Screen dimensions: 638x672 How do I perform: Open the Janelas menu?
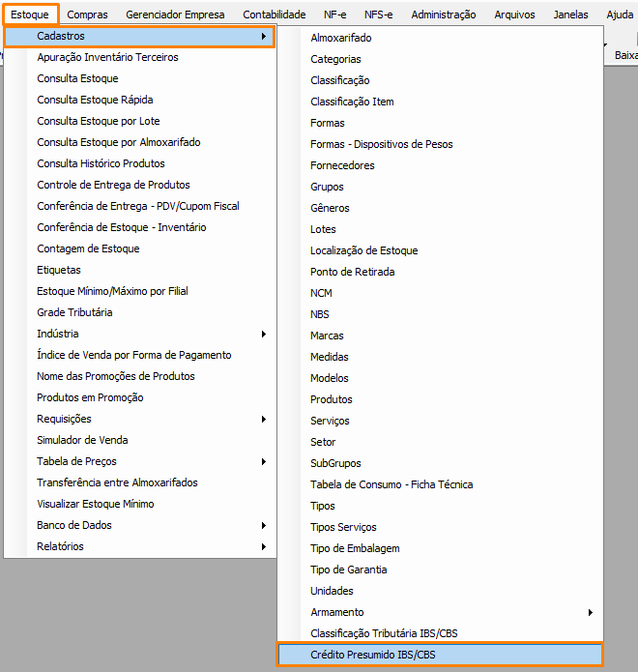point(570,15)
